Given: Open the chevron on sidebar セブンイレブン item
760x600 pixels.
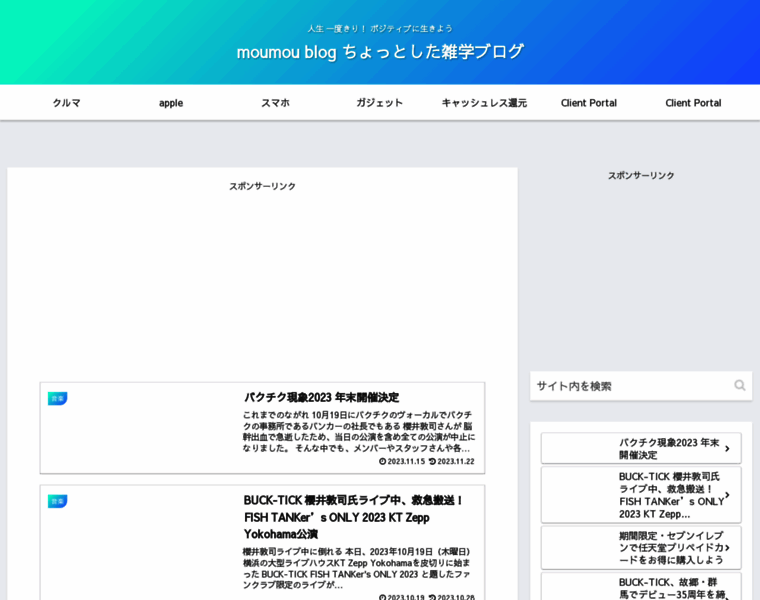Looking at the screenshot, I should point(727,547).
